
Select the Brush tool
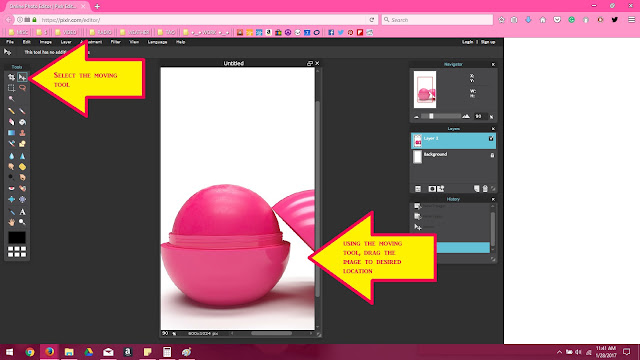point(22,111)
